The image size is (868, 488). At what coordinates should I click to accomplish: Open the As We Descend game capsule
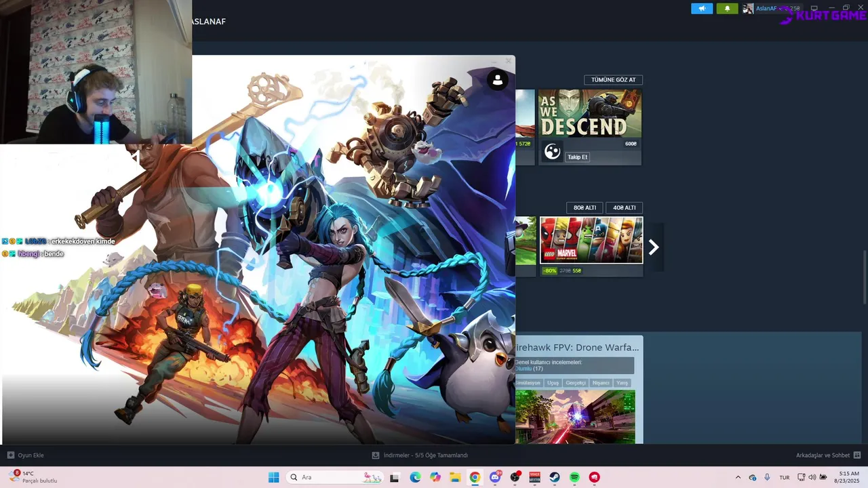590,114
